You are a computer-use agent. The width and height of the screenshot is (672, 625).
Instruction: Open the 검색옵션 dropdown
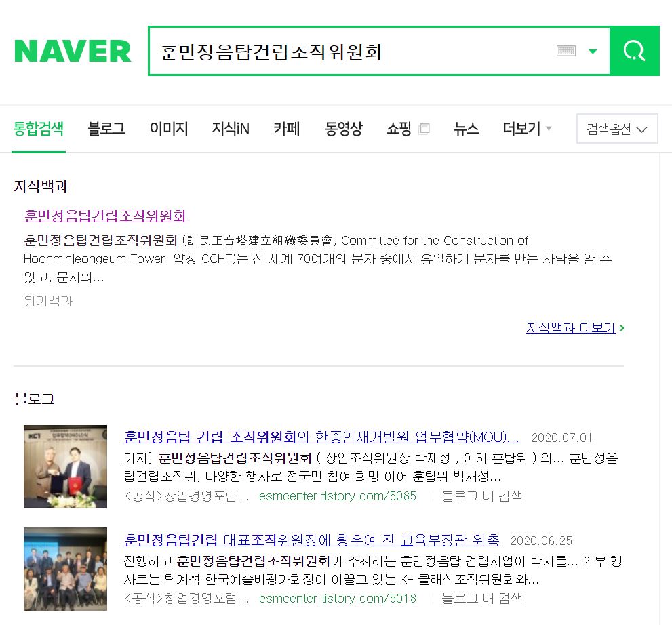pos(616,129)
